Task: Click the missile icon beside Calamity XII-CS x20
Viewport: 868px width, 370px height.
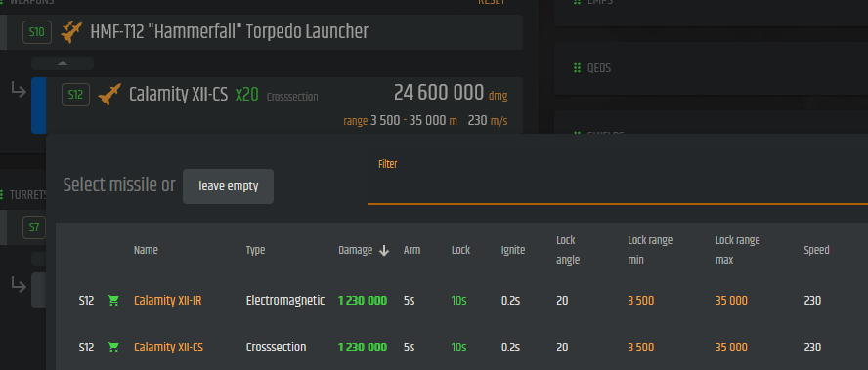Action: pyautogui.click(x=109, y=95)
